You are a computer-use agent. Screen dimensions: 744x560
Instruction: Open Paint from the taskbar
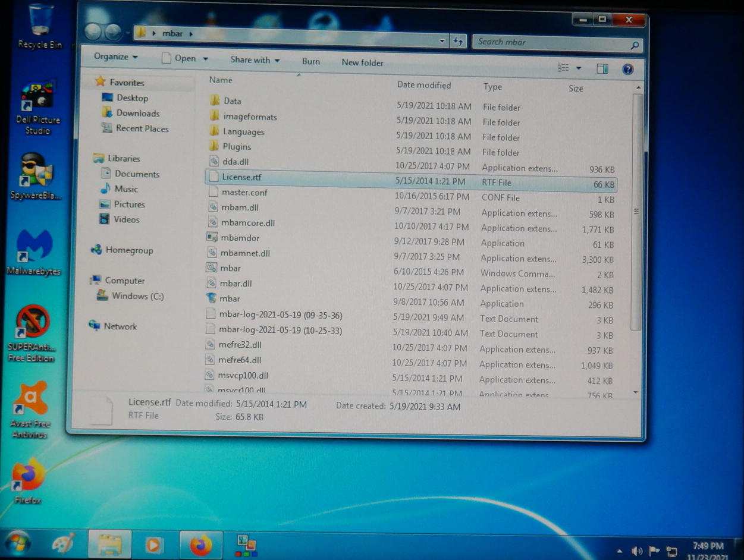point(64,543)
